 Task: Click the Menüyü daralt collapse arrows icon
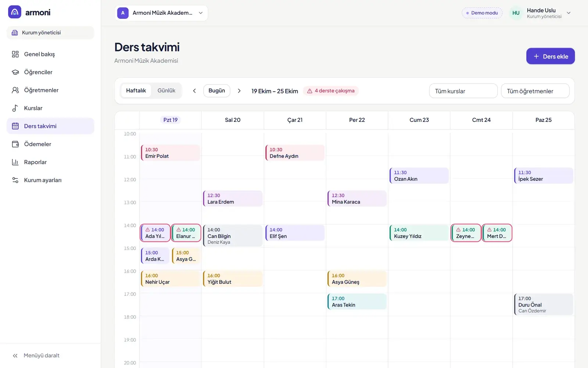(15, 355)
